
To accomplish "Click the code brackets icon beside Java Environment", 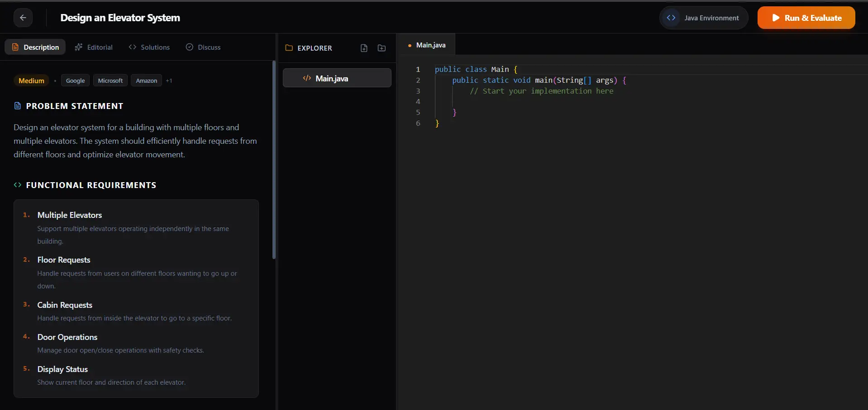I will (x=671, y=18).
